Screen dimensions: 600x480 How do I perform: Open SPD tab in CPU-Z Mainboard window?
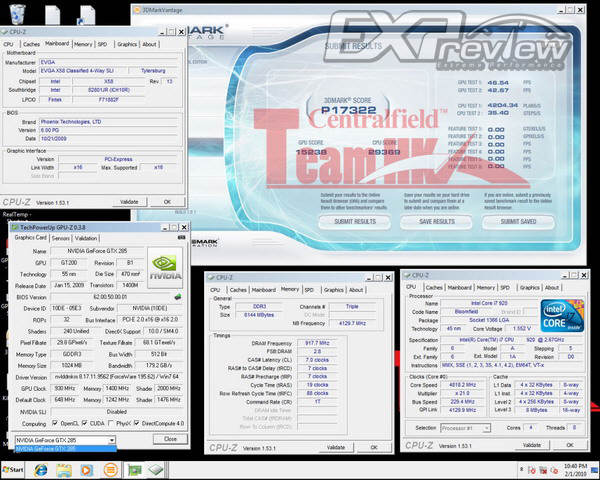pos(102,44)
